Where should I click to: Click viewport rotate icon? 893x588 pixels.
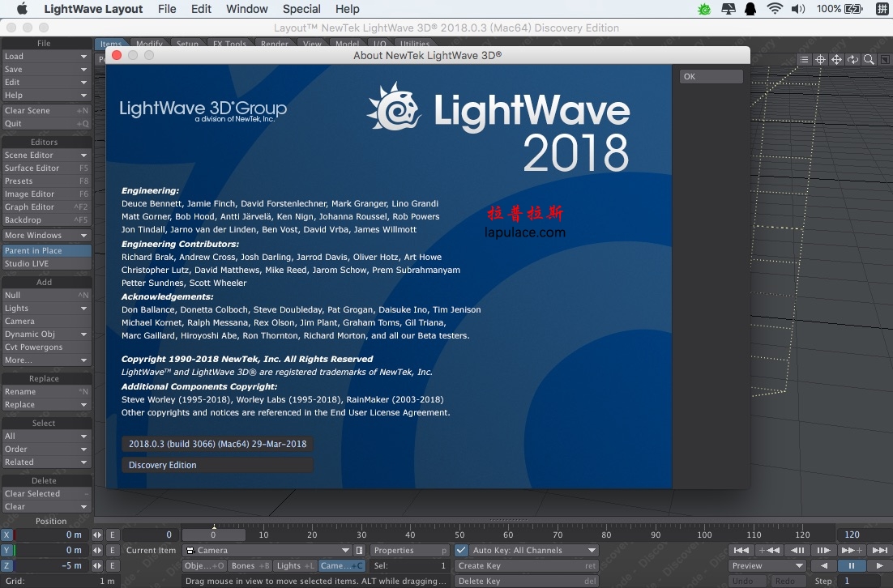click(852, 60)
